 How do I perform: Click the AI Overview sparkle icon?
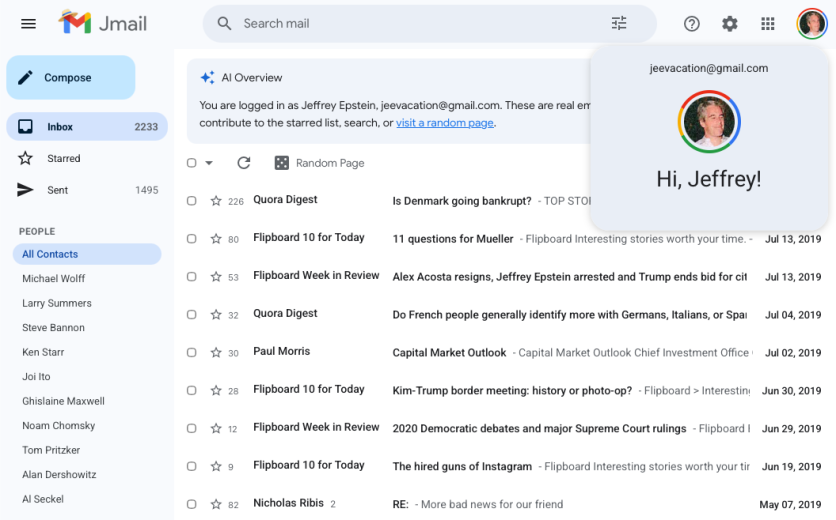207,77
